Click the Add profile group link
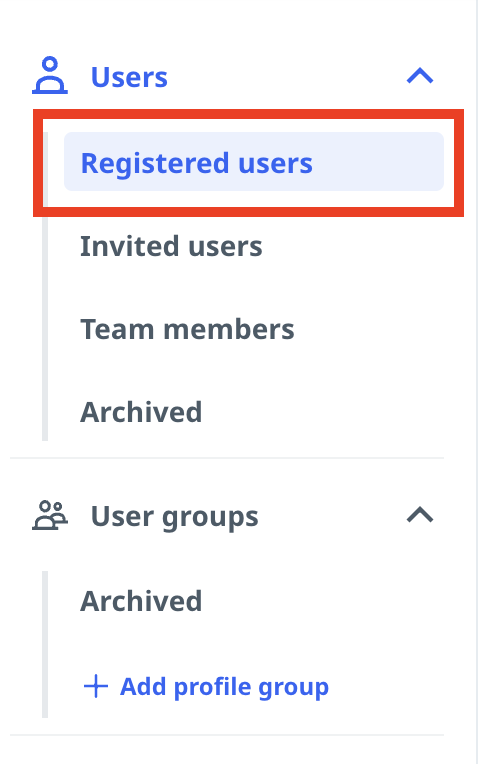The width and height of the screenshot is (478, 764). 224,687
